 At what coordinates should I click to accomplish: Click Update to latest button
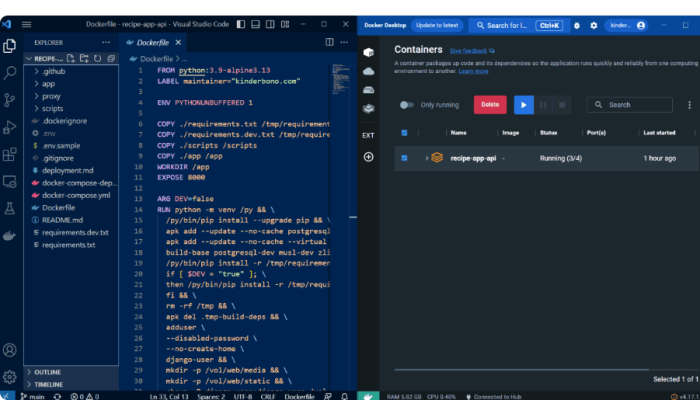pyautogui.click(x=437, y=25)
